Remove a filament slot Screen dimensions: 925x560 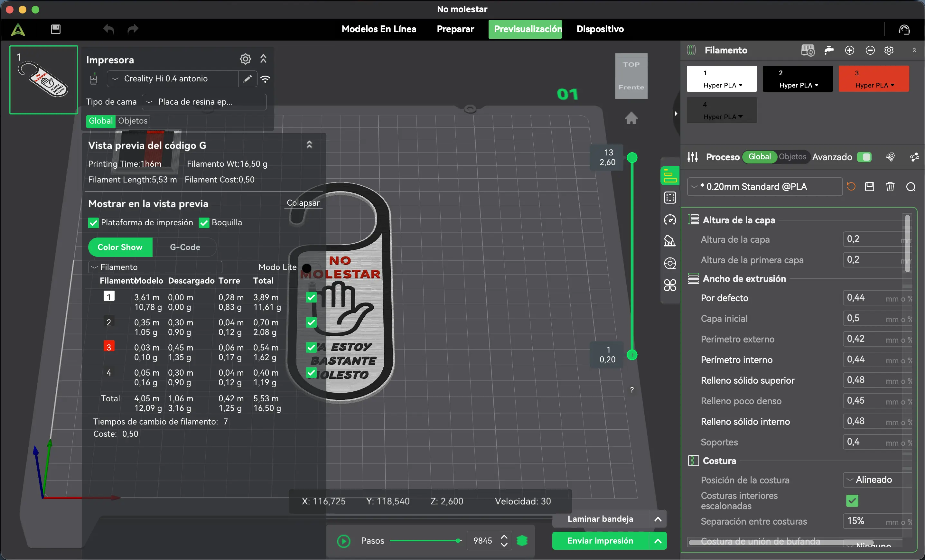point(870,50)
